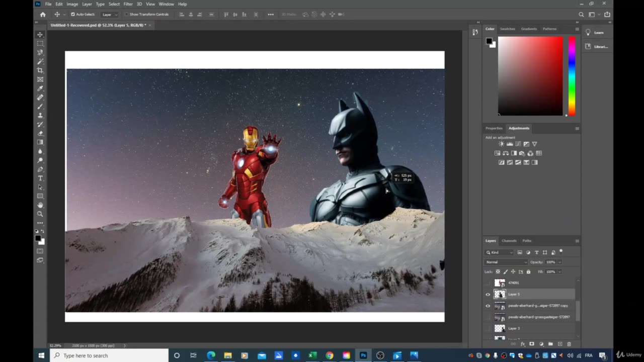Screen dimensions: 644x362
Task: Open the Opacity slider dropdown arrow
Action: [x=559, y=262]
